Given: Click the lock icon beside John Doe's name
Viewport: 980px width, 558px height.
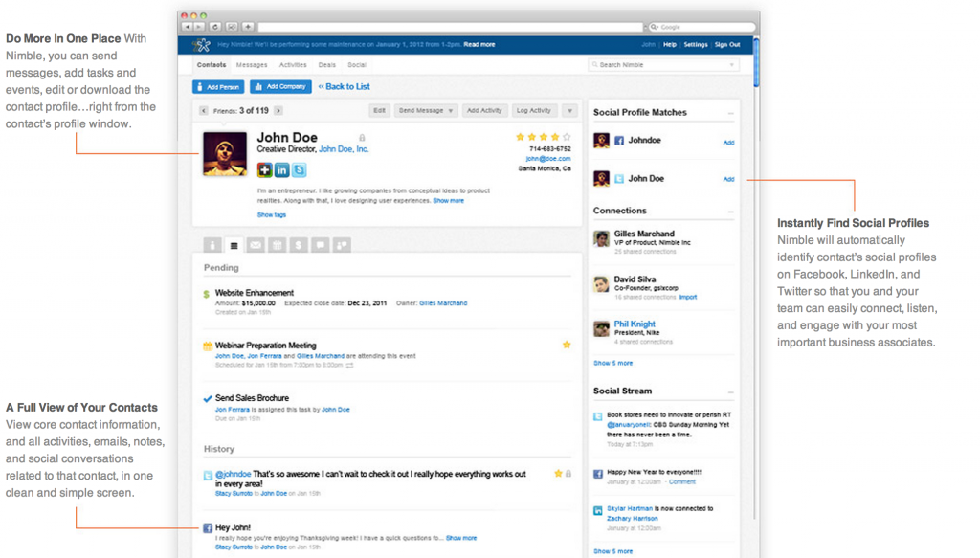Looking at the screenshot, I should click(x=362, y=138).
